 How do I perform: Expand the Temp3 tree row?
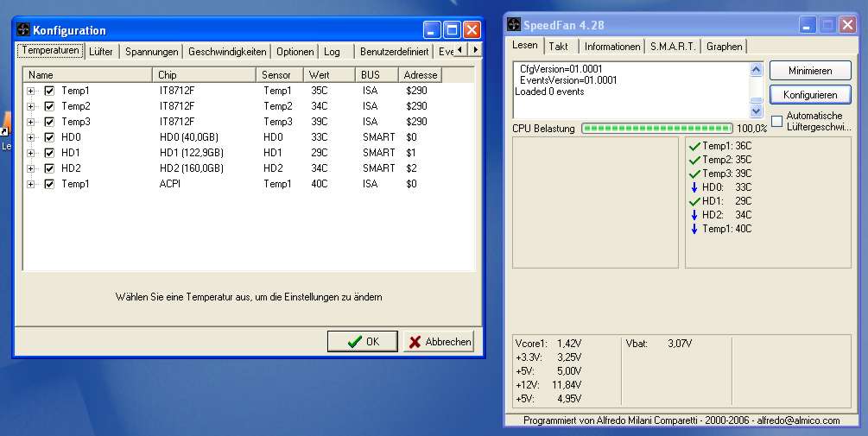pos(30,122)
